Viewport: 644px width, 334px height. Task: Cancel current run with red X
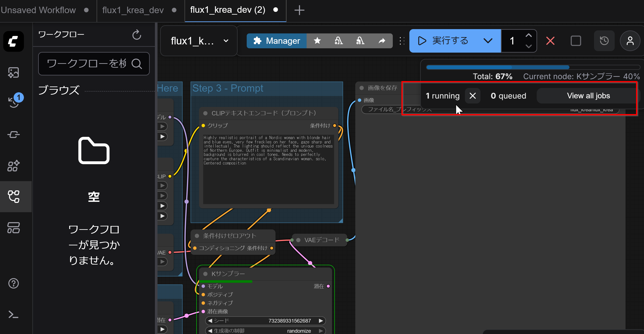[x=550, y=41]
